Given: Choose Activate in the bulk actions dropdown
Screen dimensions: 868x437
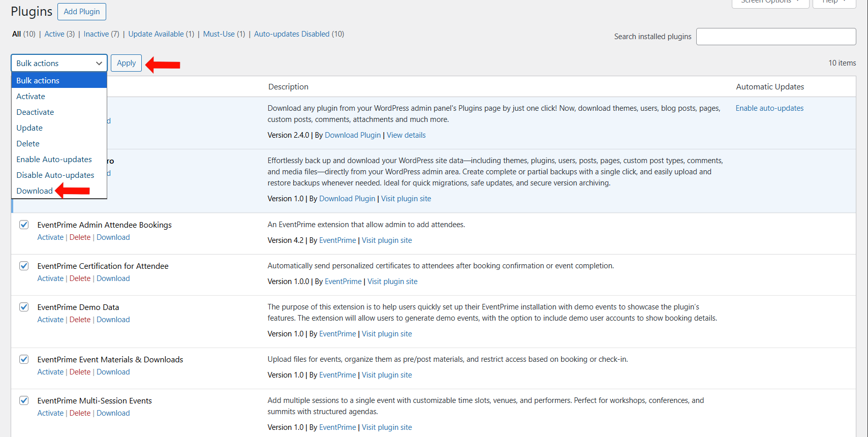Looking at the screenshot, I should click(x=30, y=96).
